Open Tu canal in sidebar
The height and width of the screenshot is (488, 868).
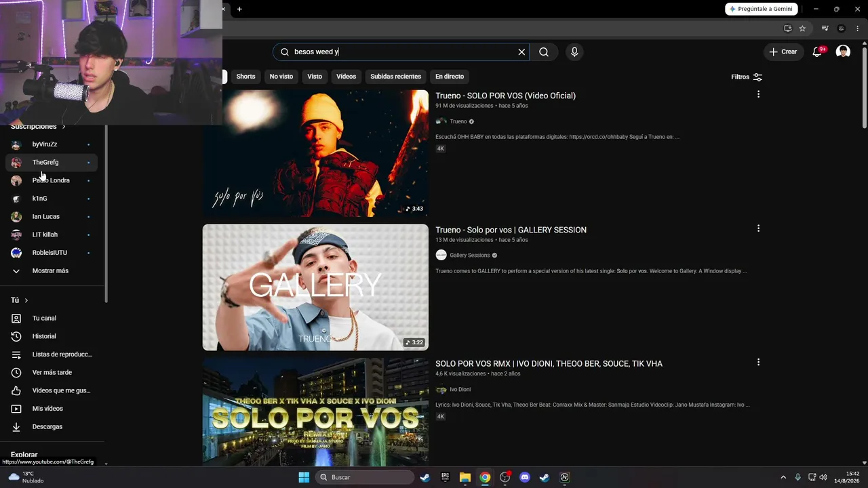tap(52, 319)
